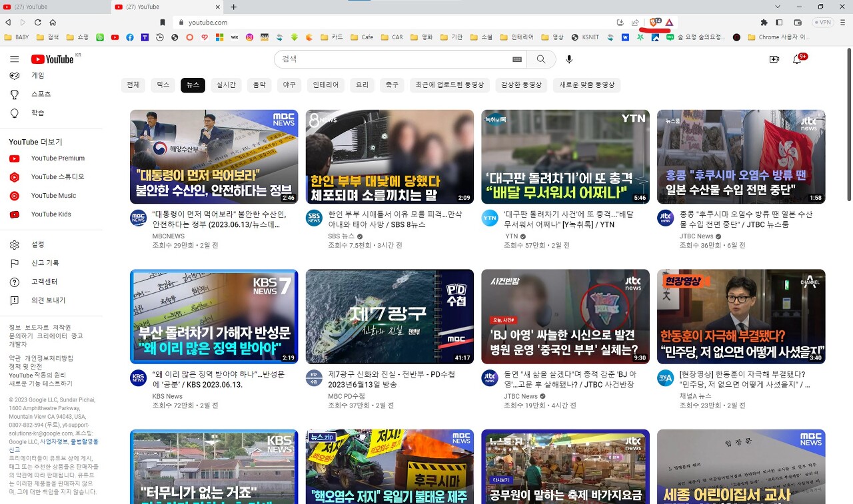Open the YouTube bookmark icon in bookmarks bar

[115, 37]
